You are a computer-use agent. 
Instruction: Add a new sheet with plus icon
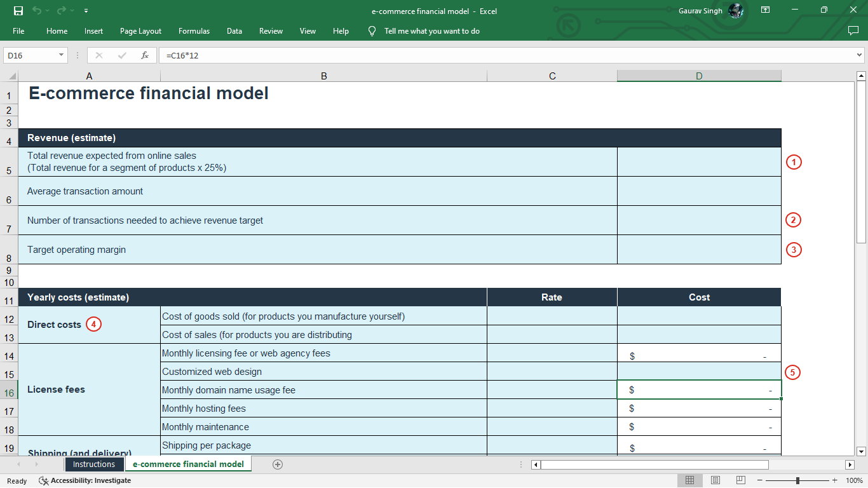pos(278,464)
